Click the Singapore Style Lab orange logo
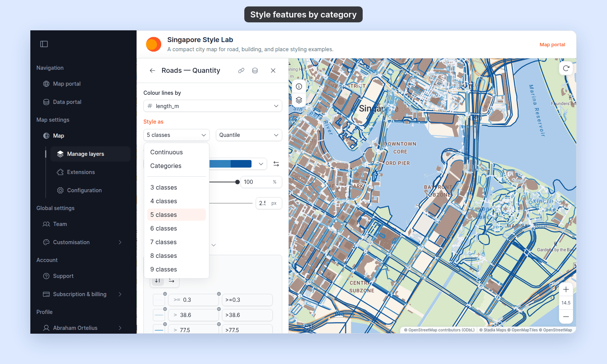The height and width of the screenshot is (364, 607). [x=154, y=44]
